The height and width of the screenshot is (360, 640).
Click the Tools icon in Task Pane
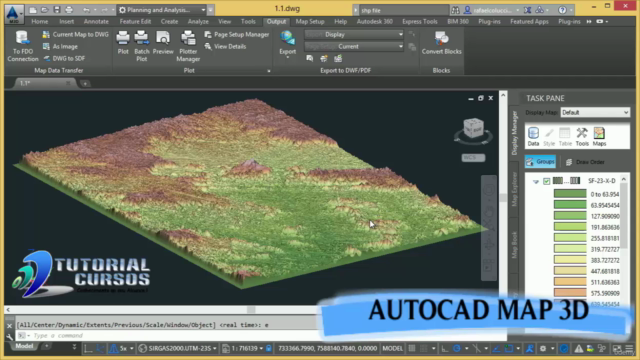point(582,136)
